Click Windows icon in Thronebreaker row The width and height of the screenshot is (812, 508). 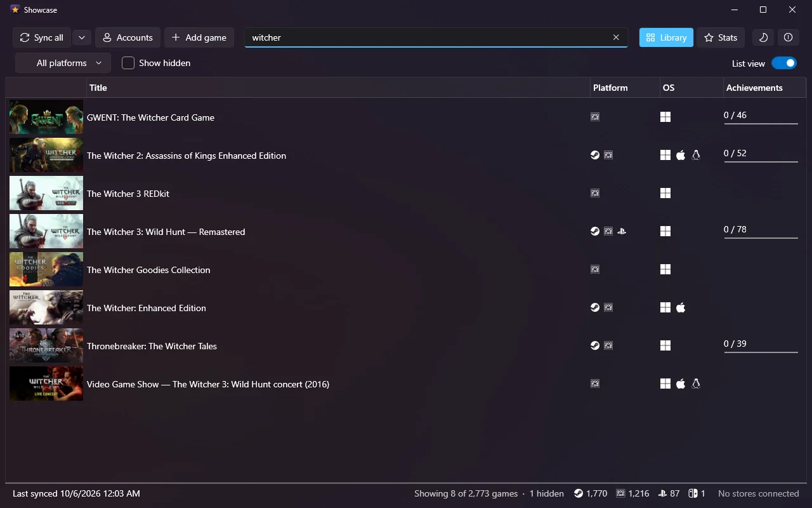pyautogui.click(x=665, y=345)
